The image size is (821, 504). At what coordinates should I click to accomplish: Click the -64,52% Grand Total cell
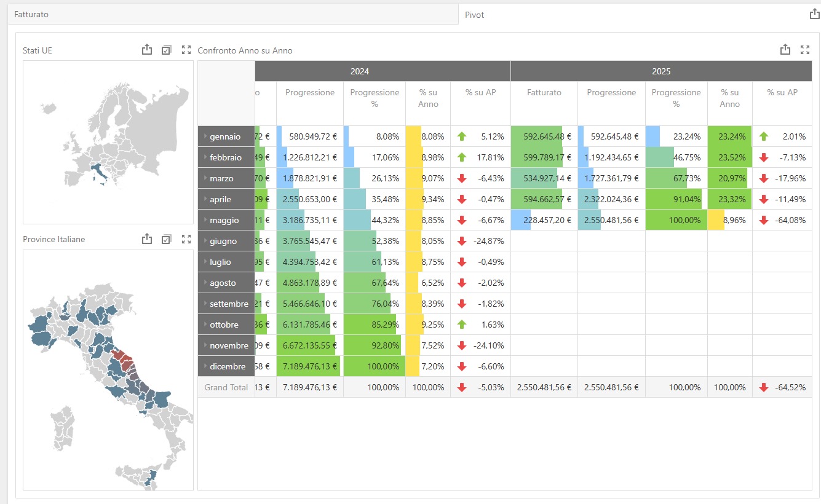coord(782,387)
